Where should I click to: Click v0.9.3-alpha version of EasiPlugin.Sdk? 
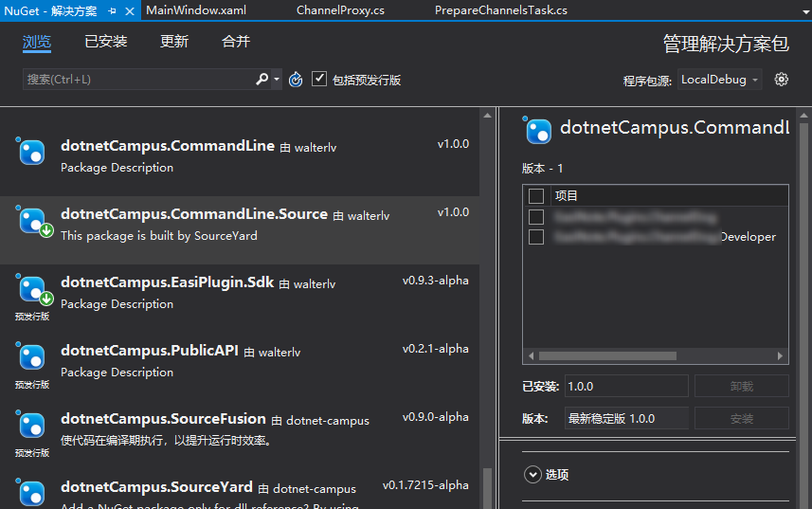(x=436, y=281)
